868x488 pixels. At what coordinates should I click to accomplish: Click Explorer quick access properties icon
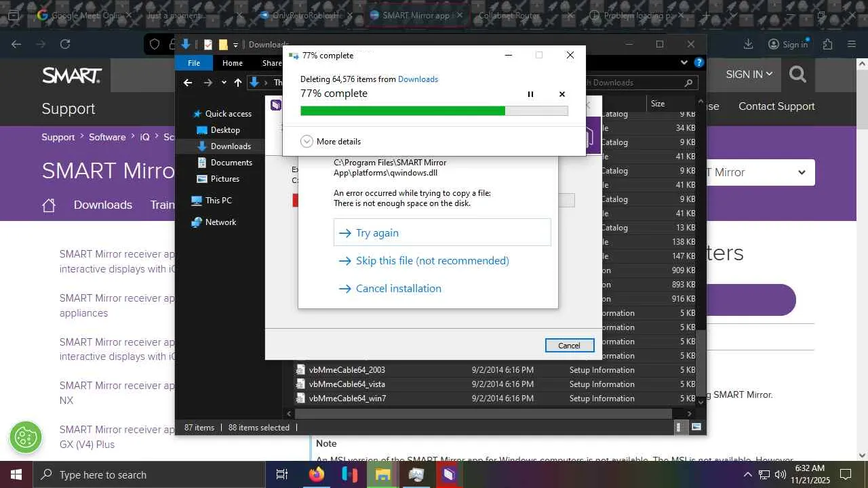(x=208, y=45)
